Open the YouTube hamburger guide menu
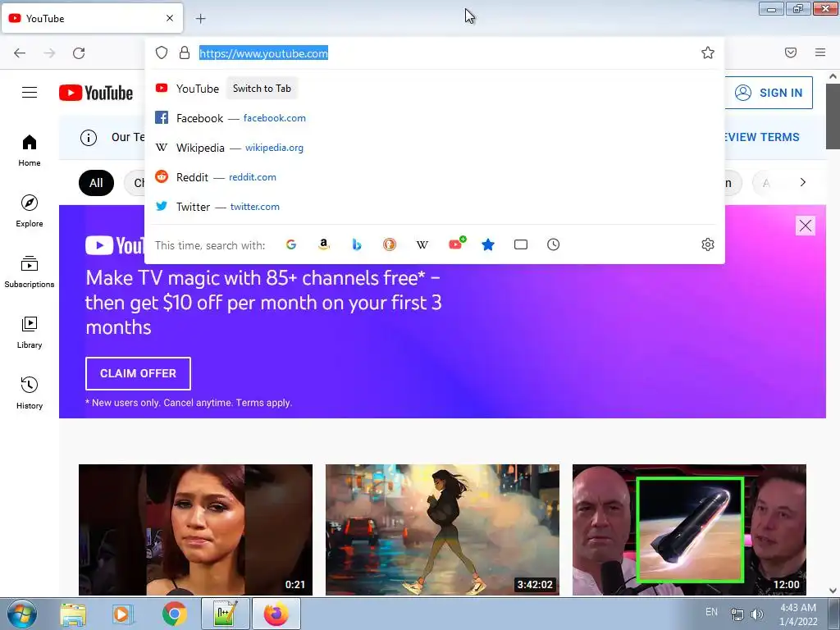This screenshot has width=840, height=630. click(30, 93)
